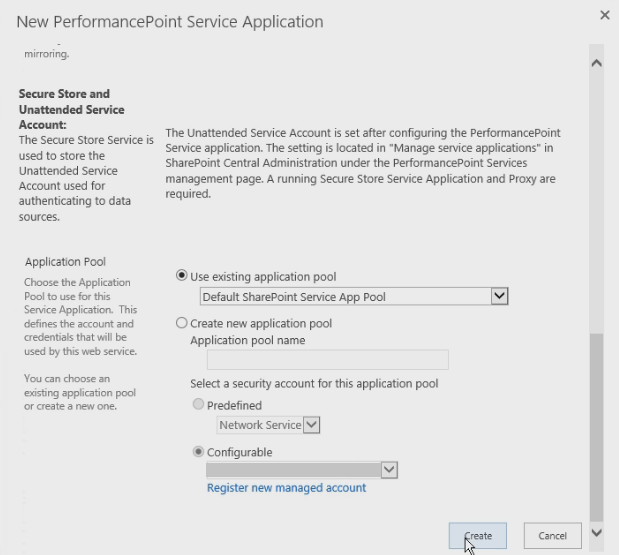The height and width of the screenshot is (555, 619).
Task: Open the Default SharePoint Service App Pool dropdown
Action: point(354,296)
